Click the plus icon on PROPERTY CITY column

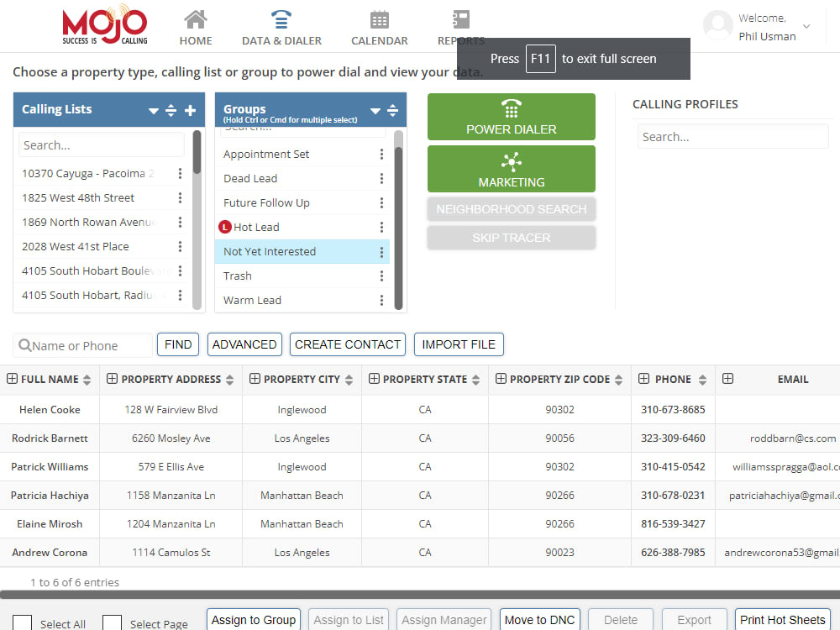tap(255, 379)
